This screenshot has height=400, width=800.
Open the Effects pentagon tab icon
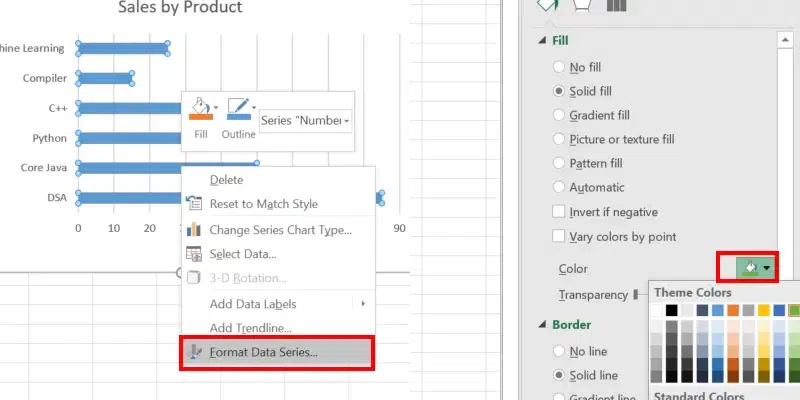coord(582,5)
